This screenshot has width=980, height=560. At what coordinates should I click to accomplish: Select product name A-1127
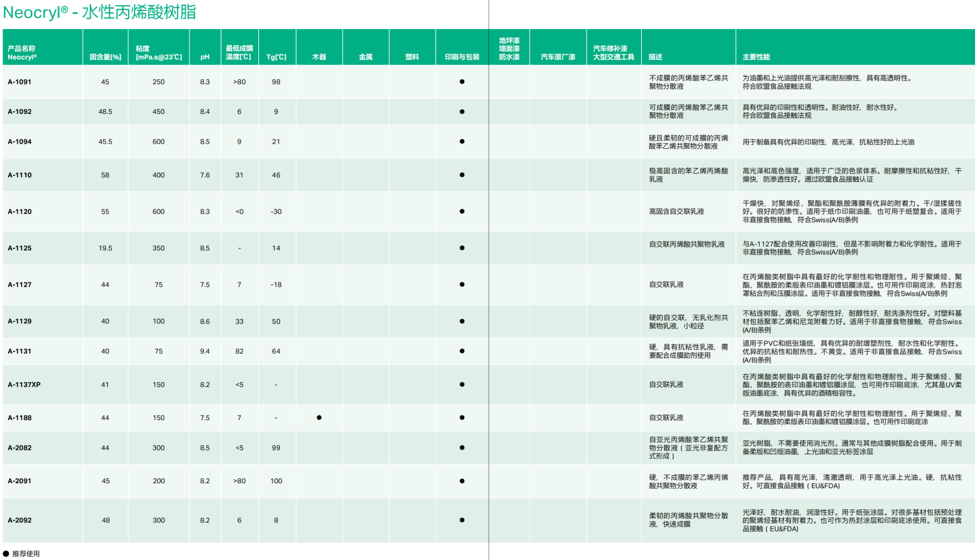20,285
